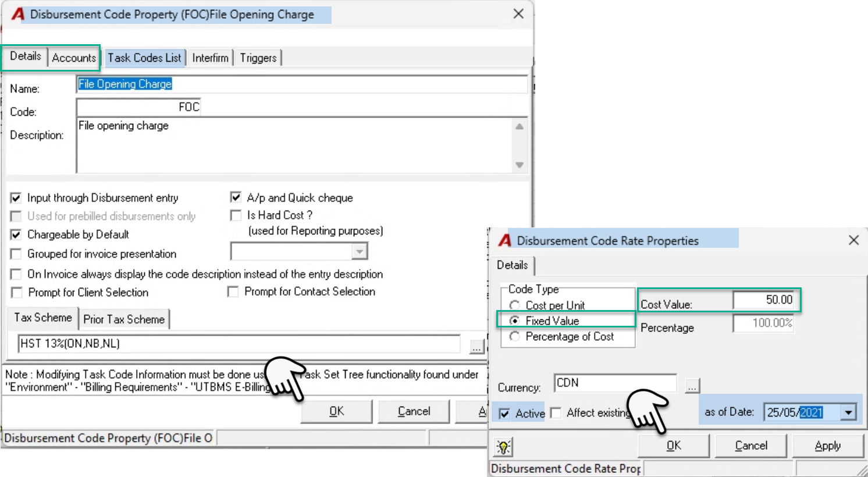Viewport: 868px width, 477px height.
Task: Click the description scrollbar up arrow
Action: [x=520, y=126]
